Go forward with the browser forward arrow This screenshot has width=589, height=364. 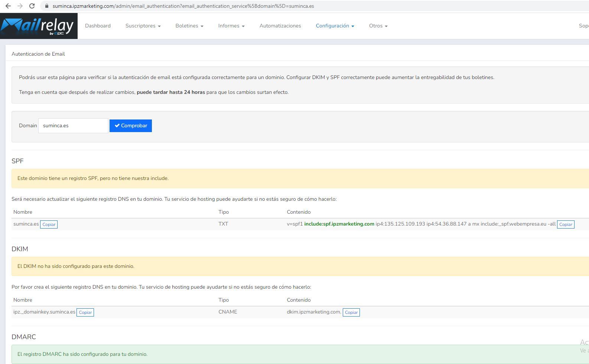[x=20, y=6]
